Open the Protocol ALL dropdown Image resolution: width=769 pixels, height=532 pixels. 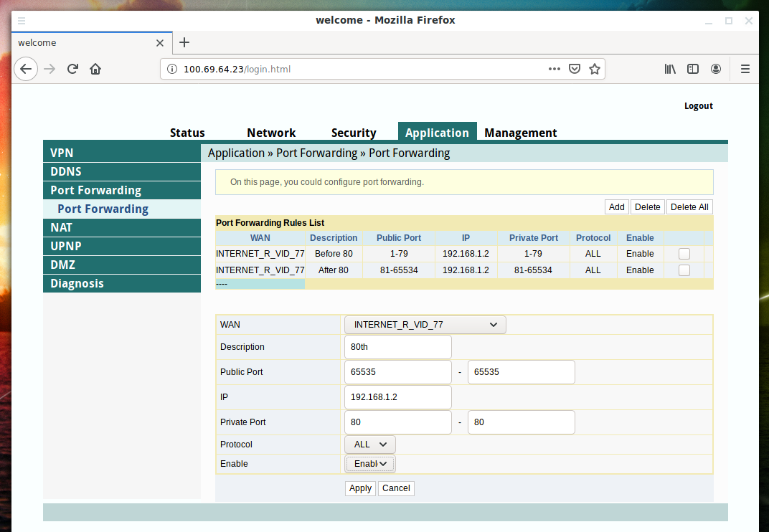[x=370, y=445]
